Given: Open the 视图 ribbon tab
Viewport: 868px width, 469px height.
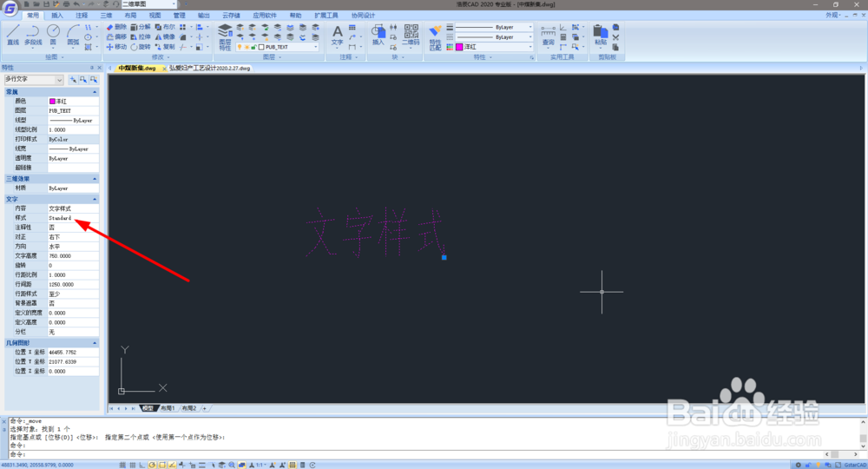Looking at the screenshot, I should (155, 16).
